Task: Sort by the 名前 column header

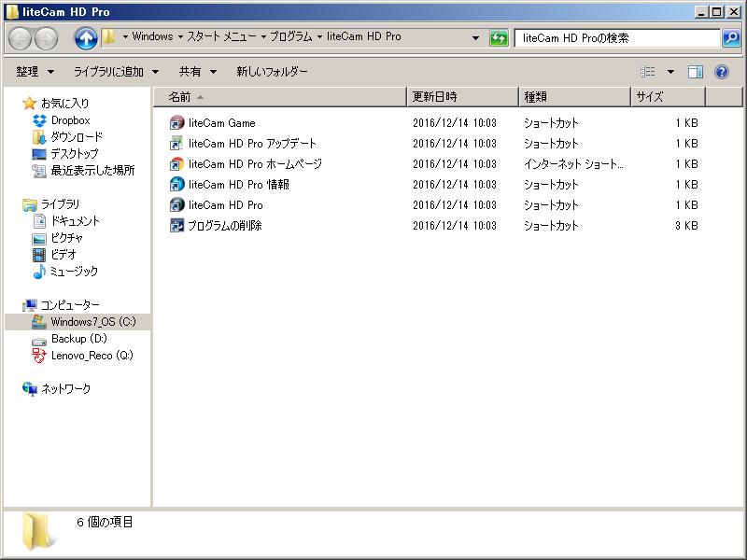Action: point(280,97)
